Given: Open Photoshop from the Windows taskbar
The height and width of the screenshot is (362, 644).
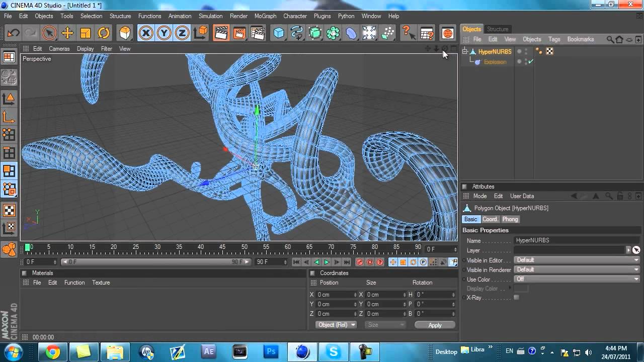Looking at the screenshot, I should tap(271, 352).
